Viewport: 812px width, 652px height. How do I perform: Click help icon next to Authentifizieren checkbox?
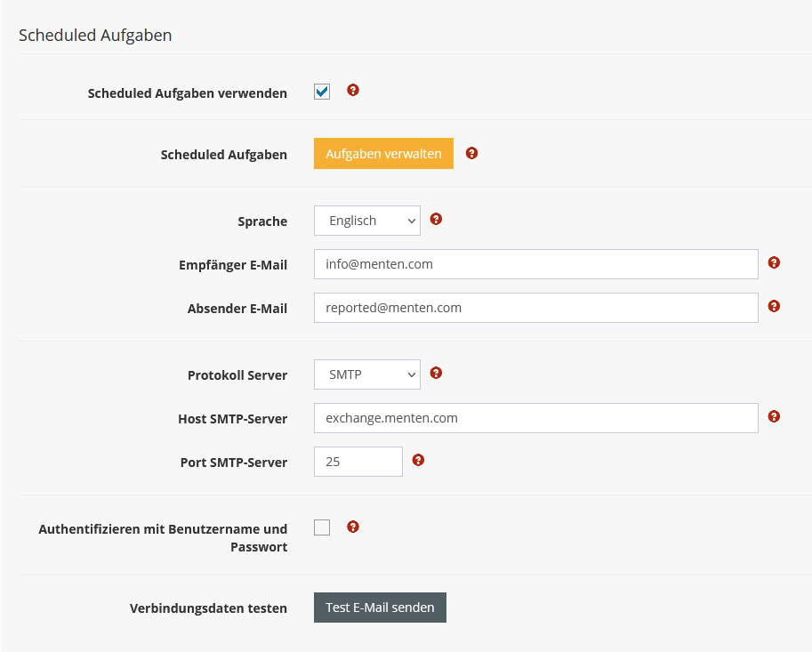353,527
